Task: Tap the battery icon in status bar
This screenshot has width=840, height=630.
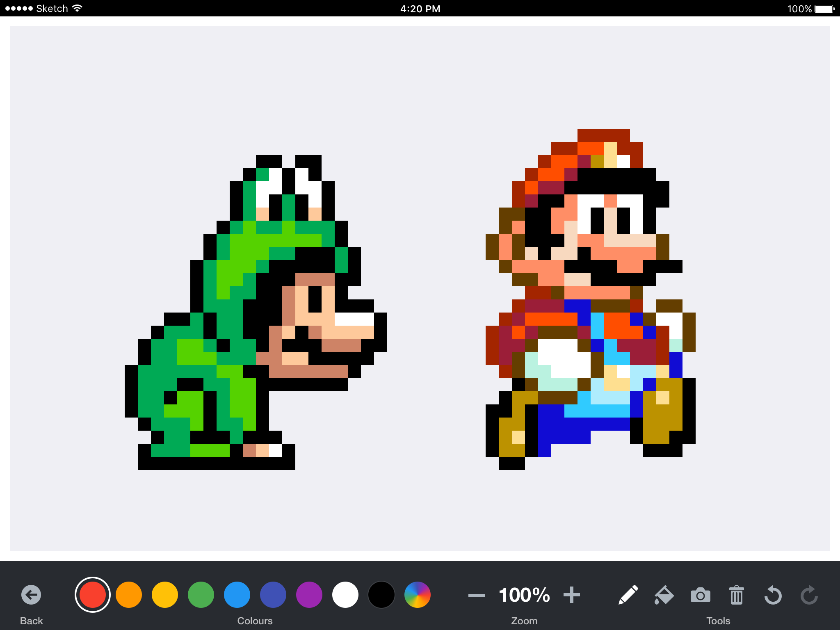Action: click(825, 9)
